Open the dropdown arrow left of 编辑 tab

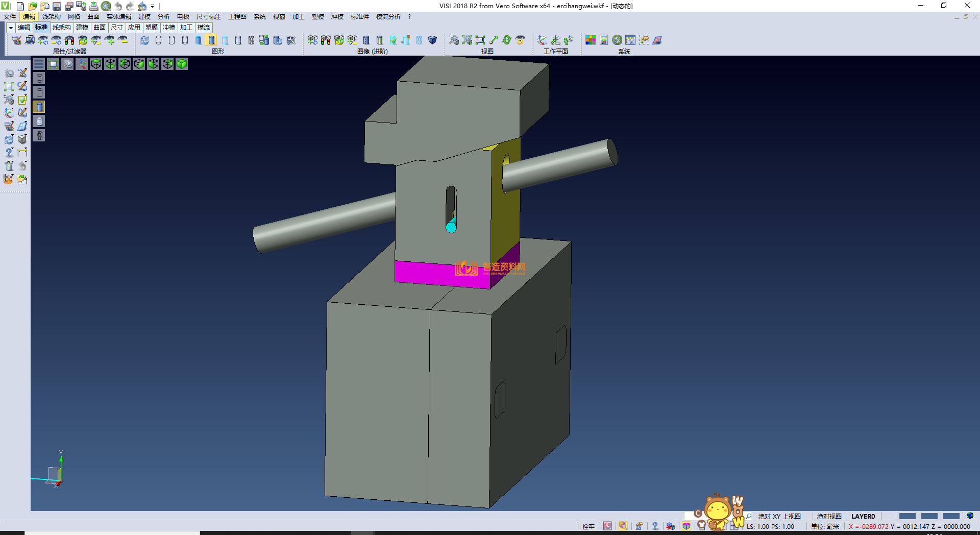[11, 28]
